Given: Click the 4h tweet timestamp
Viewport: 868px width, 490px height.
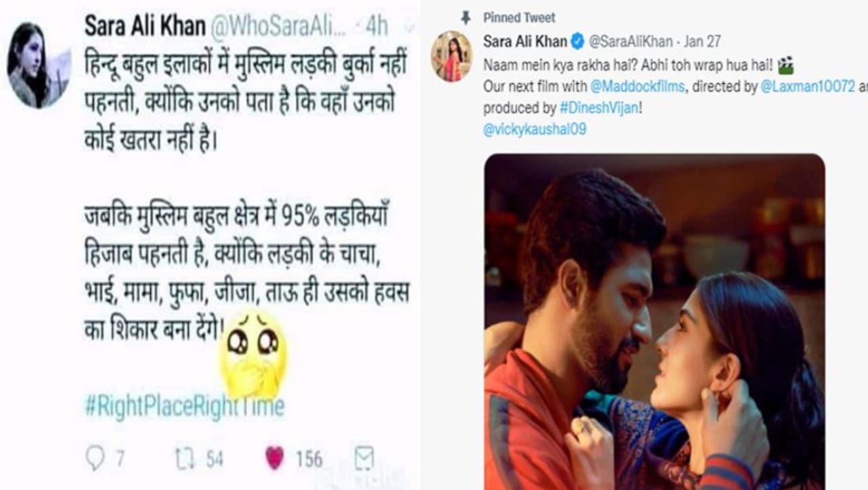Looking at the screenshot, I should click(x=376, y=26).
